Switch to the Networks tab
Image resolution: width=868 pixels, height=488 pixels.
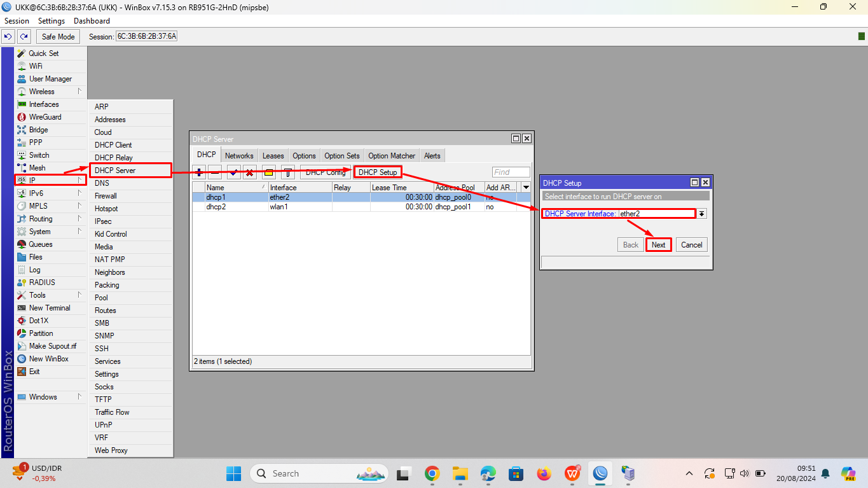point(239,156)
